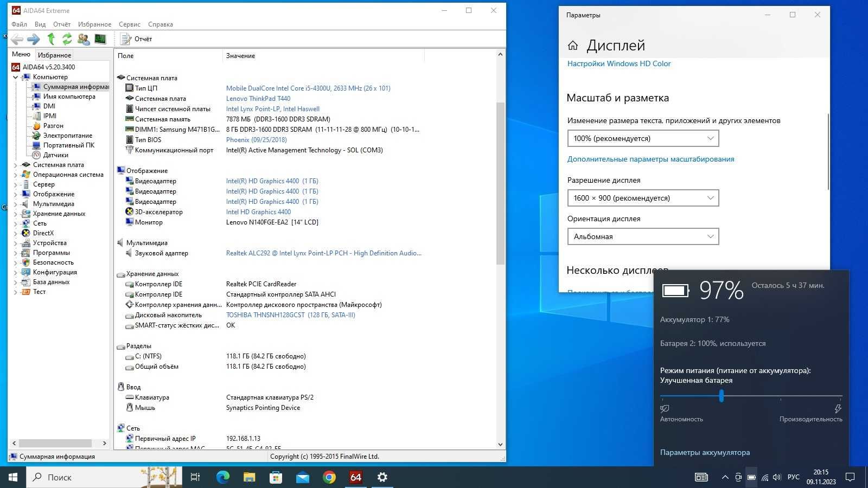Launch Microsoft Edge from taskbar
The width and height of the screenshot is (868, 488).
pos(222,477)
